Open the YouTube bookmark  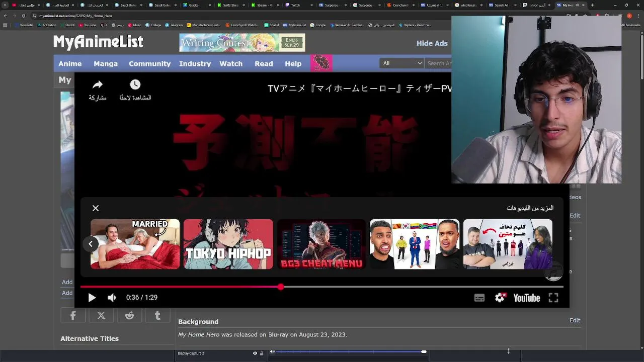click(x=87, y=25)
